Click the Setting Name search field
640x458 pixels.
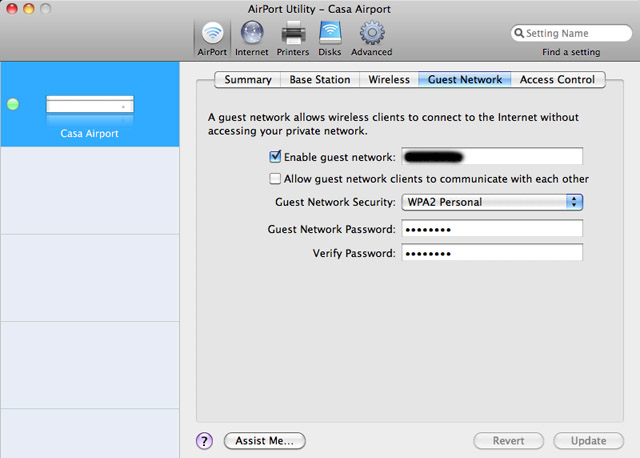[571, 33]
